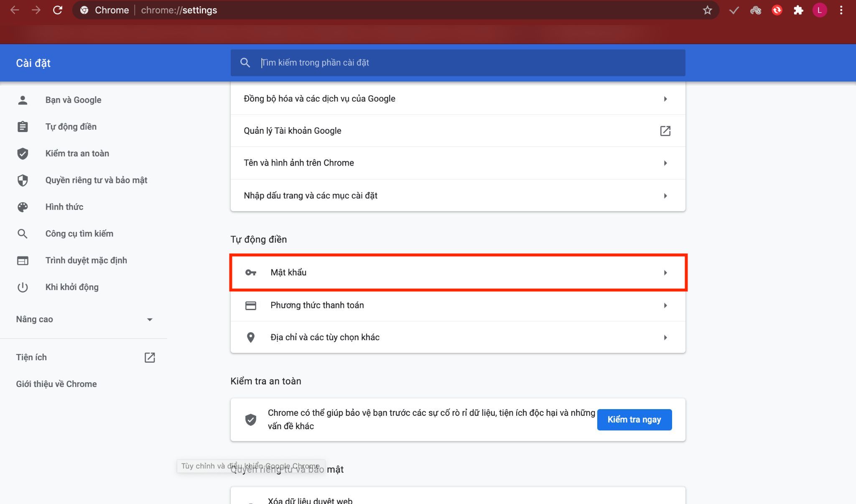Click the bookmark star icon
856x504 pixels.
tap(707, 10)
